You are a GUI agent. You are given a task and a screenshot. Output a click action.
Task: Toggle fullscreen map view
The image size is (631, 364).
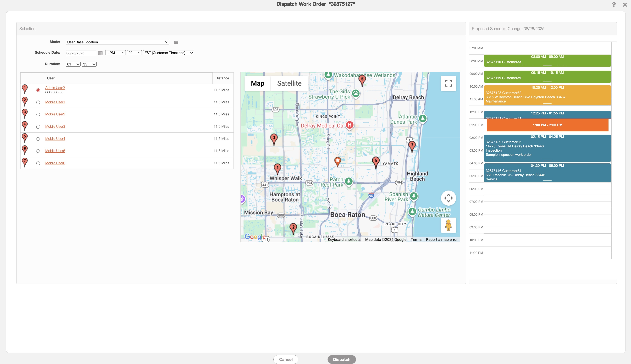(x=448, y=83)
